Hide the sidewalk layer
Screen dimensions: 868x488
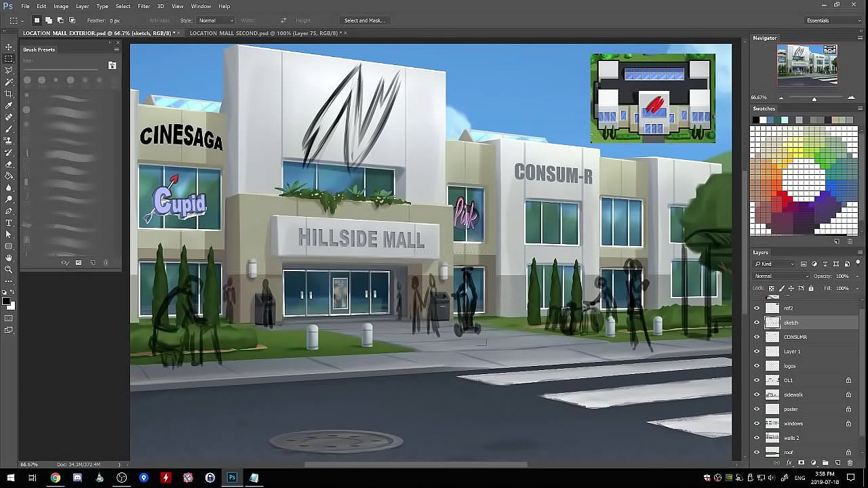click(x=757, y=395)
